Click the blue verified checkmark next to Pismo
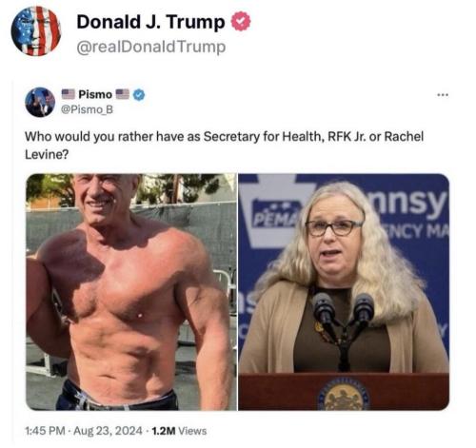 pos(139,94)
